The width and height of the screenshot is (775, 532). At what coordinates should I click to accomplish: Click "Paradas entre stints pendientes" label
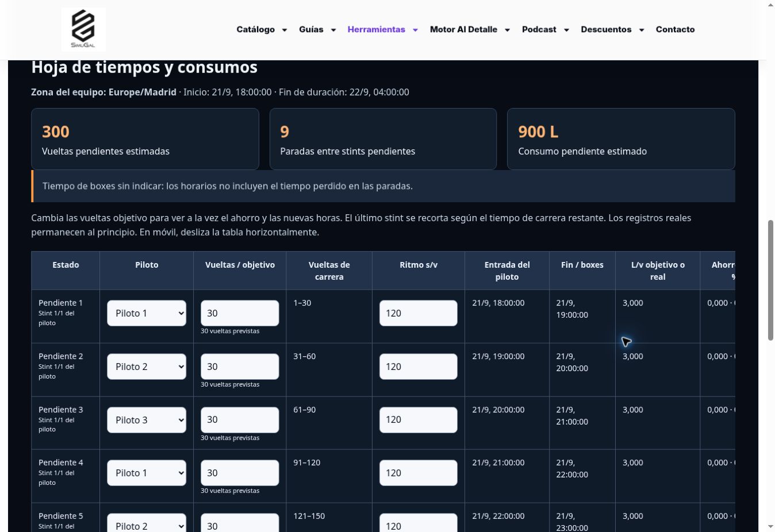pyautogui.click(x=348, y=151)
